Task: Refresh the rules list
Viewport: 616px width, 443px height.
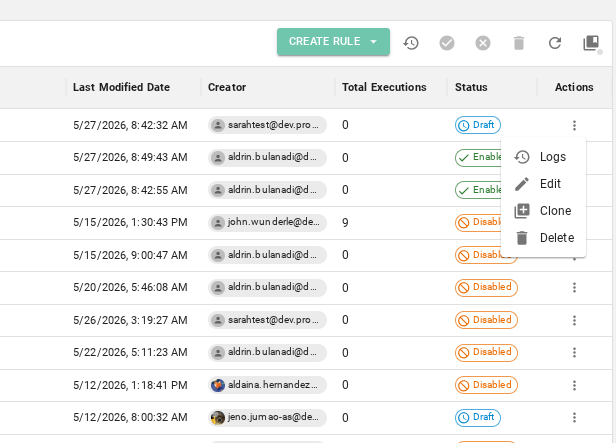Action: pyautogui.click(x=555, y=43)
